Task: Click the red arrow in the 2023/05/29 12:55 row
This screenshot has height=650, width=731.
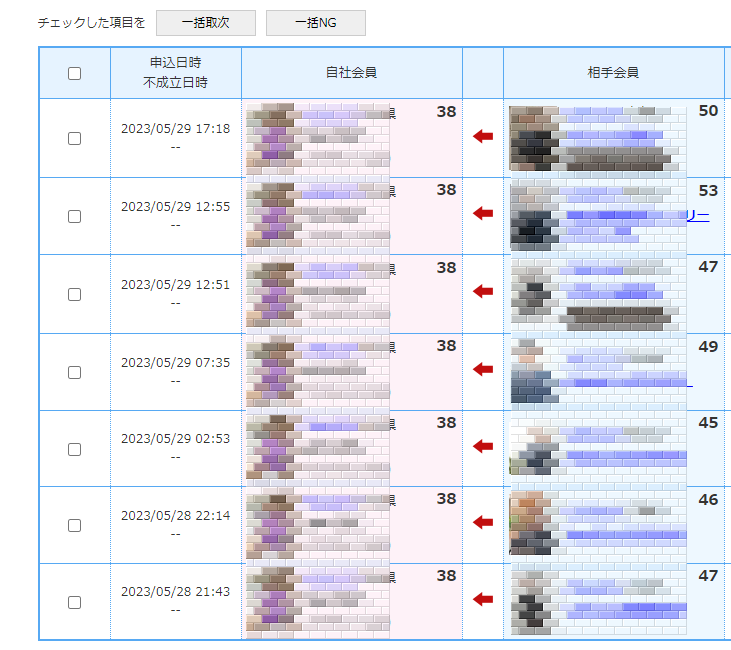Action: (x=484, y=213)
